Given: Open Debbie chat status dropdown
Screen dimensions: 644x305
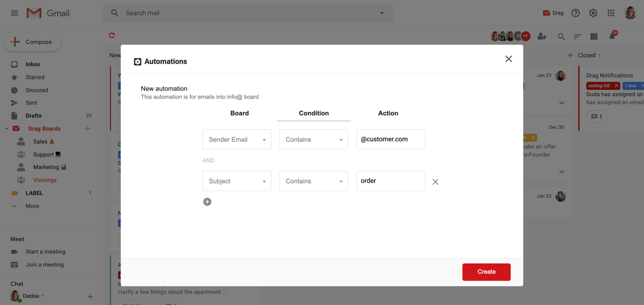Looking at the screenshot, I should pyautogui.click(x=43, y=296).
